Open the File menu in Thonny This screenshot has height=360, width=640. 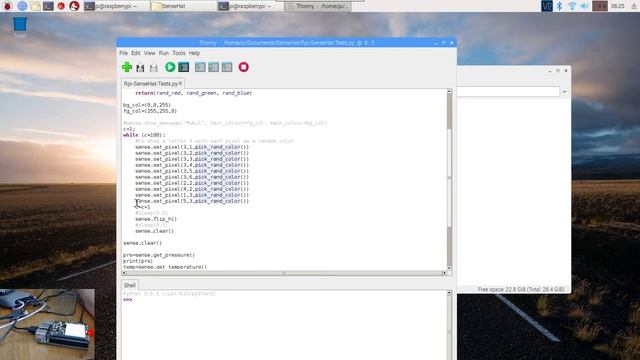[x=123, y=53]
